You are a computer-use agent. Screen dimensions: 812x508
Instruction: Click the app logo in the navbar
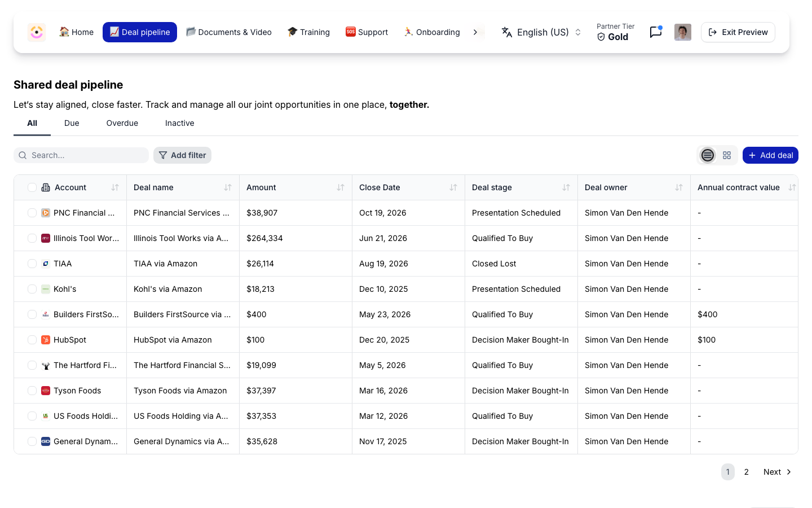click(x=37, y=32)
